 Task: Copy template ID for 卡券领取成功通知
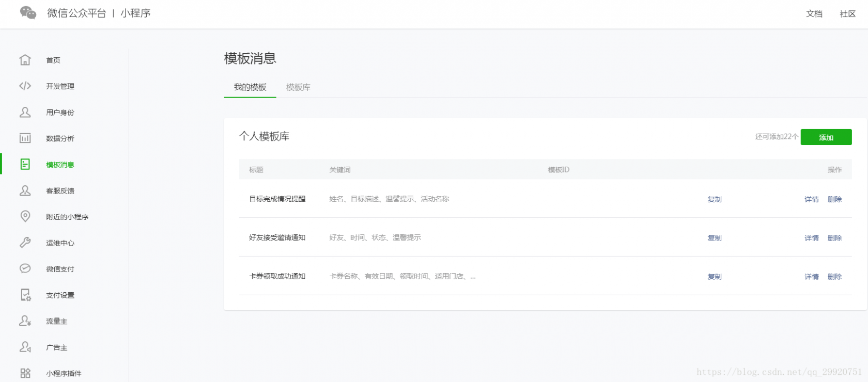click(715, 277)
